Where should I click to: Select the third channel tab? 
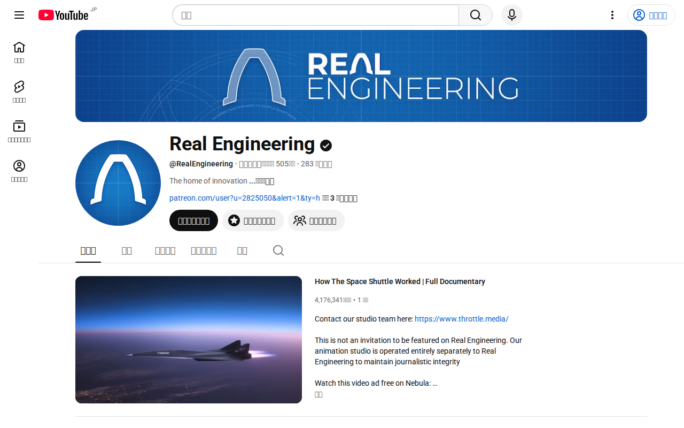(x=165, y=251)
